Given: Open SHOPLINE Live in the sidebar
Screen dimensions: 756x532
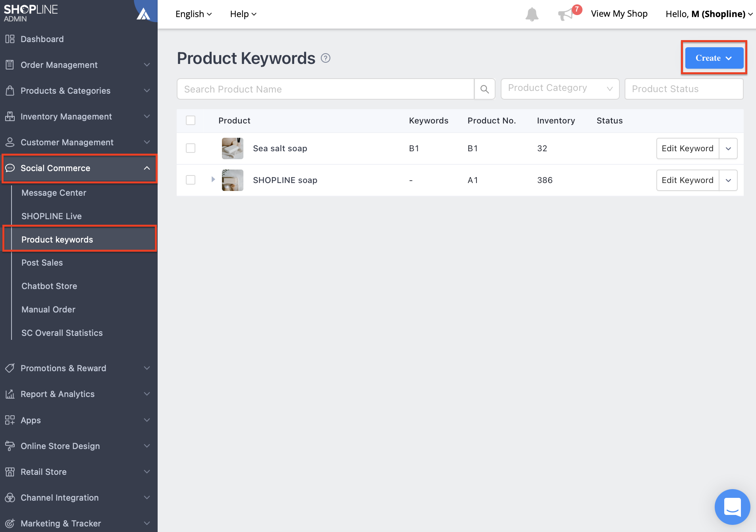Looking at the screenshot, I should pos(52,216).
